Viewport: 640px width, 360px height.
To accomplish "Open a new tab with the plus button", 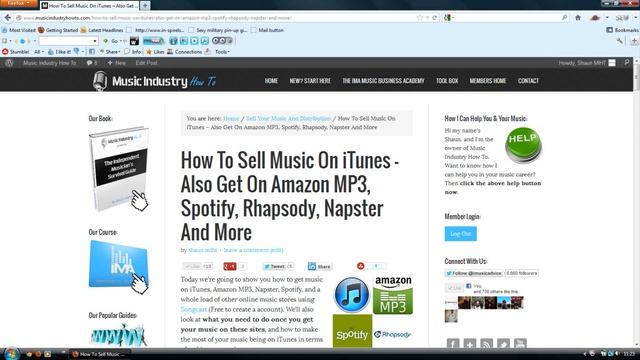I will [x=145, y=5].
